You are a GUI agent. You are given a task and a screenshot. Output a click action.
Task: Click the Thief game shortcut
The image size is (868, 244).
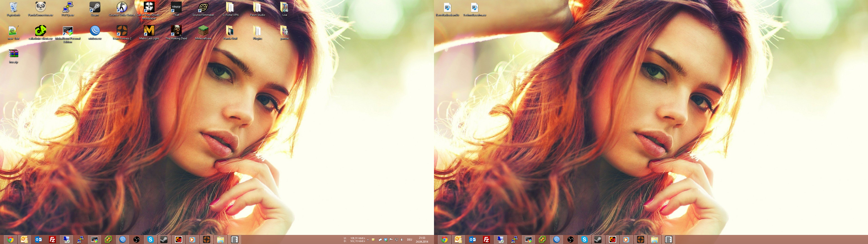point(176,8)
